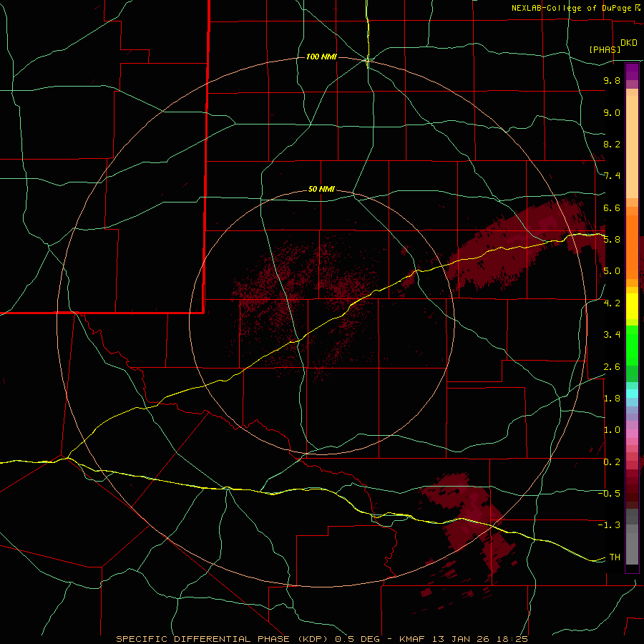Click the 0.2 scale value label
The image size is (644, 644).
point(612,462)
